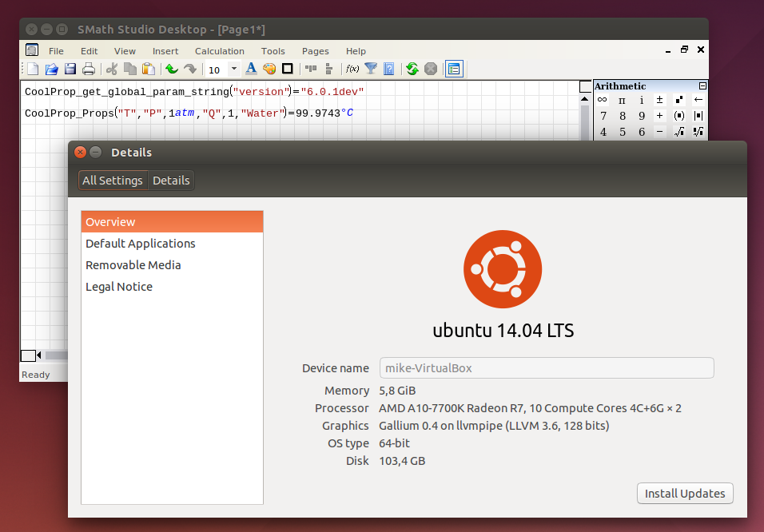
Task: Click the Print icon in toolbar
Action: point(89,69)
